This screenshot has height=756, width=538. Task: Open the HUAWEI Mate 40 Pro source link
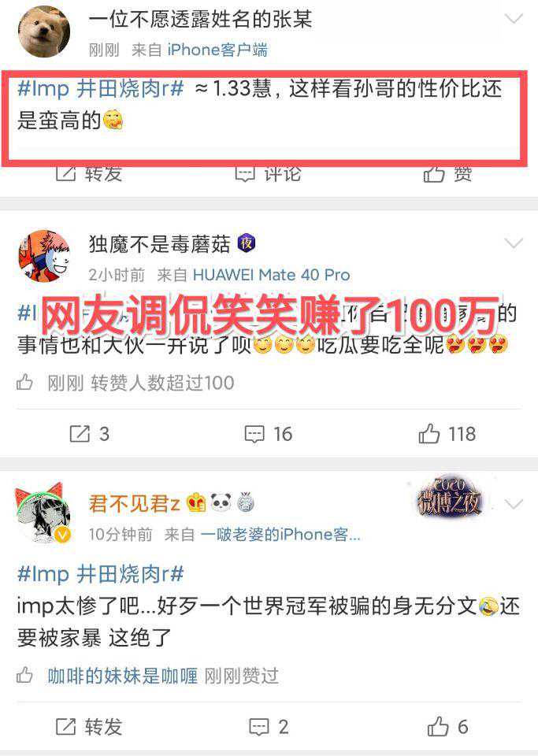click(x=272, y=275)
